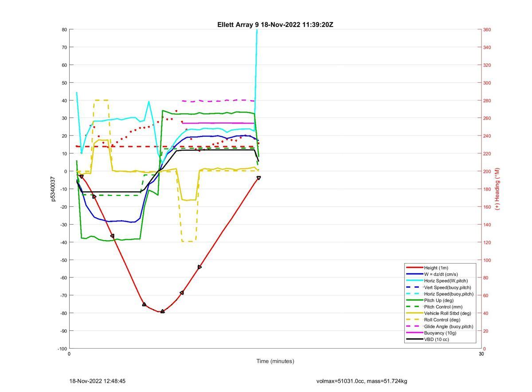Screen dimensions: 532x392
Task: Select the "Buoyancy (10g)" legend entry
Action: [440, 333]
